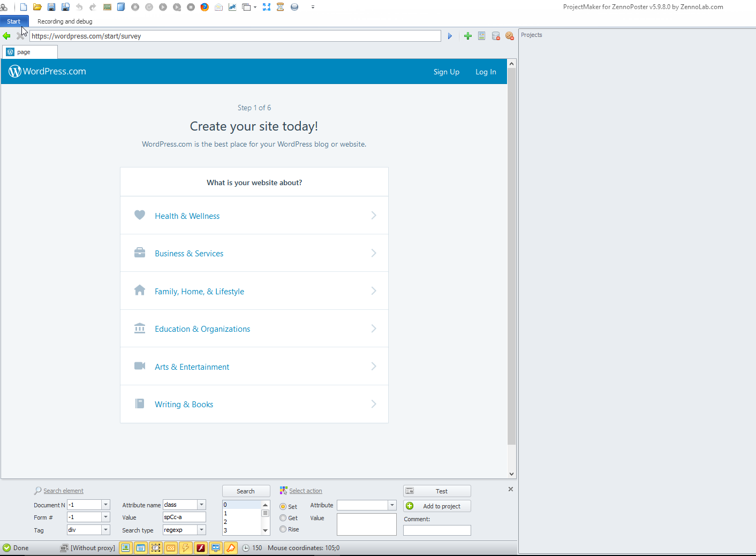Choose the Health & Wellness category
The width and height of the screenshot is (756, 556).
pos(254,215)
